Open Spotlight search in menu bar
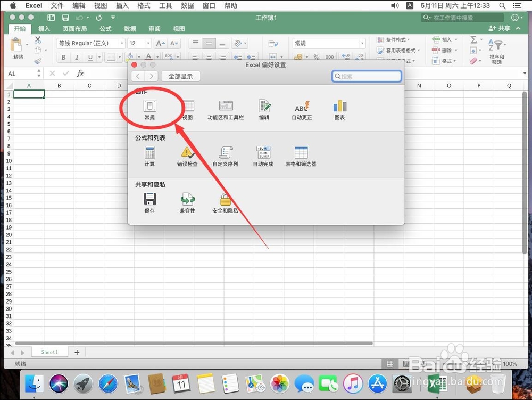 [503, 5]
